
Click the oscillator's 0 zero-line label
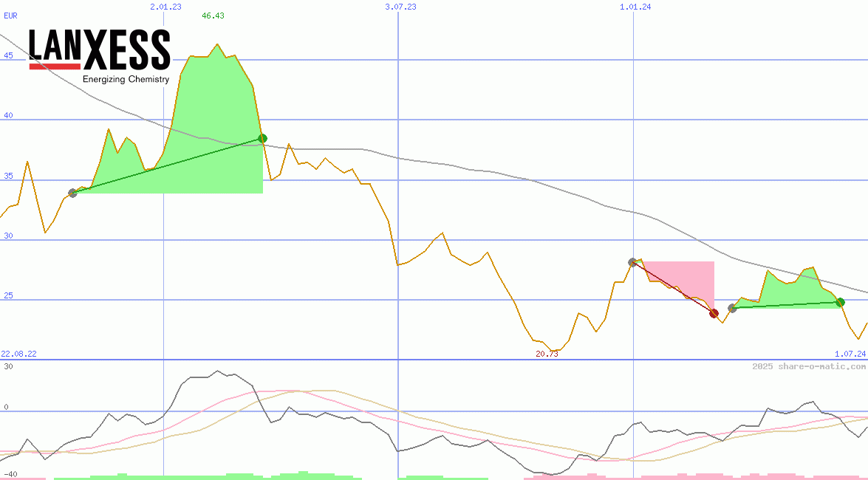[6, 407]
